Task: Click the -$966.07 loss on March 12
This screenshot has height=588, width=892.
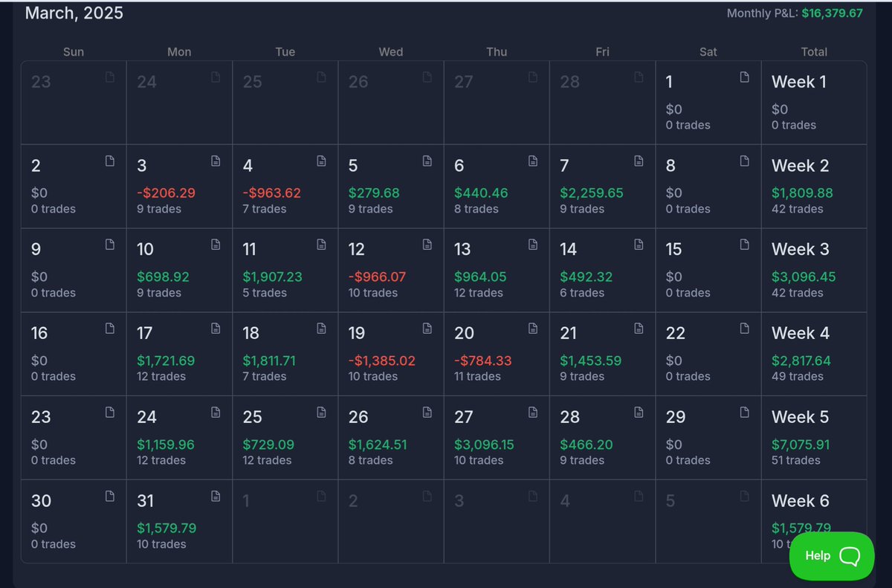Action: [x=377, y=277]
